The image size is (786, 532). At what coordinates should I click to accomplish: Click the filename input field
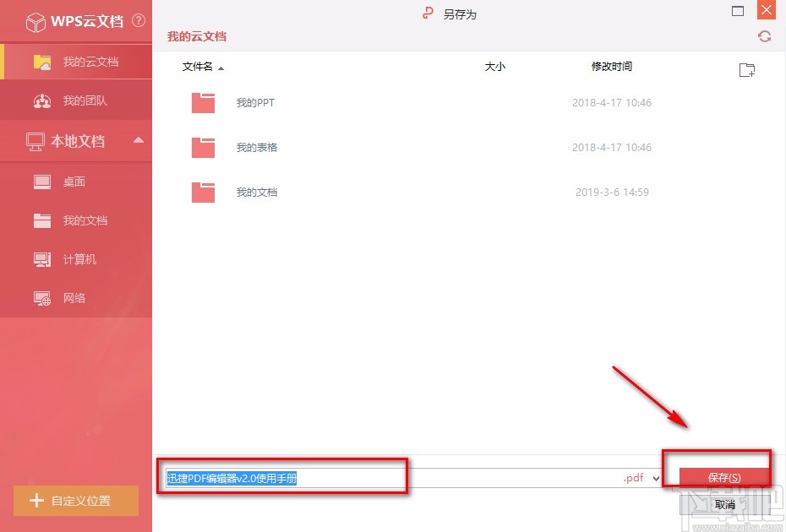pos(283,477)
